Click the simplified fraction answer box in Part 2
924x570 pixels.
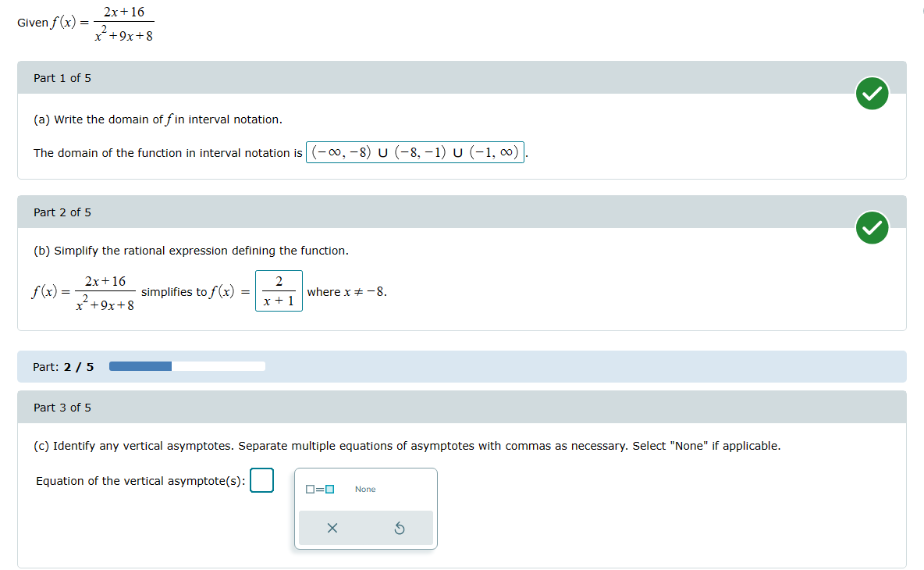pyautogui.click(x=279, y=290)
